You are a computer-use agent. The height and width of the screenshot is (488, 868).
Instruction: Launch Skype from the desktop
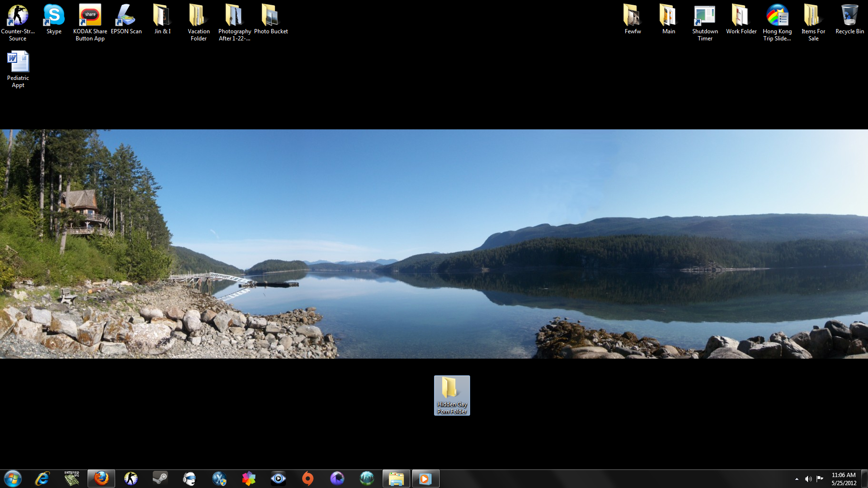pos(54,20)
